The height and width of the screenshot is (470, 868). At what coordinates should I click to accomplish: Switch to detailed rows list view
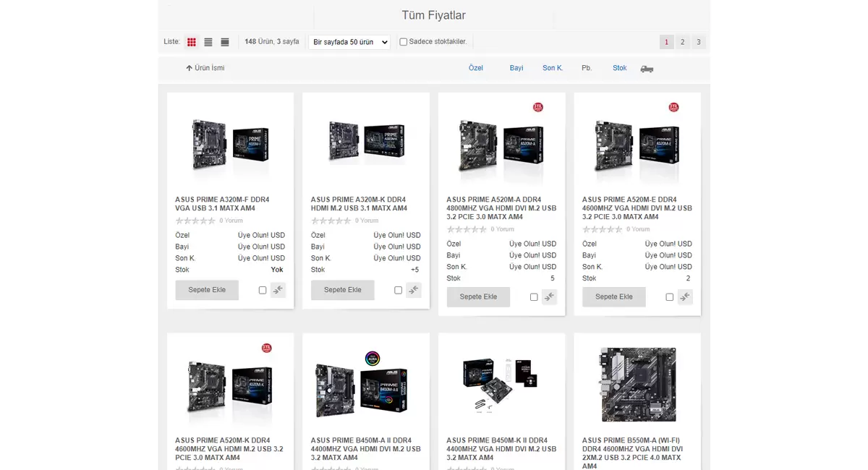tap(225, 42)
